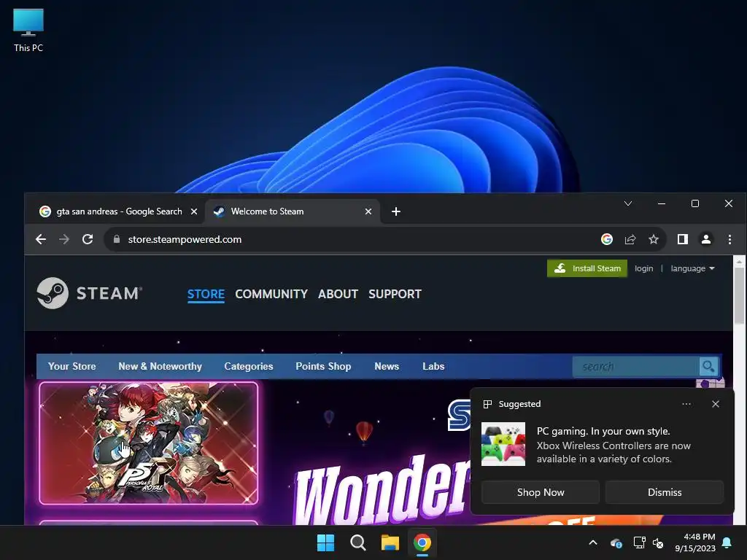Open the language dropdown
The height and width of the screenshot is (560, 747).
tap(693, 268)
